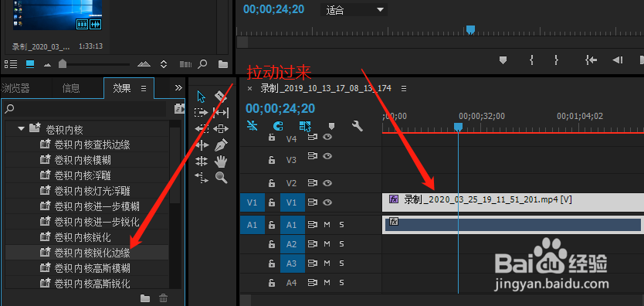Click Mark Out button in program monitor
644x306 pixels.
click(x=556, y=60)
